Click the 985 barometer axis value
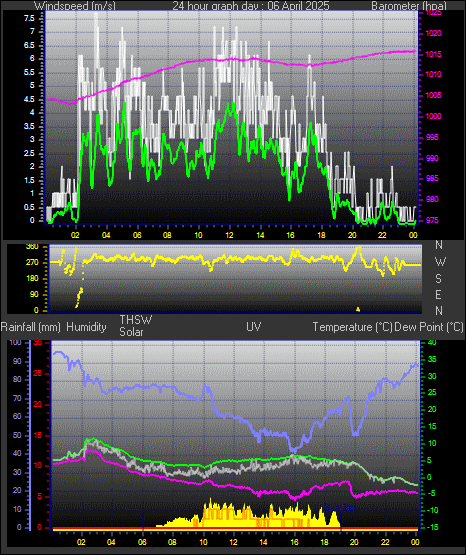This screenshot has width=466, height=555. point(432,178)
